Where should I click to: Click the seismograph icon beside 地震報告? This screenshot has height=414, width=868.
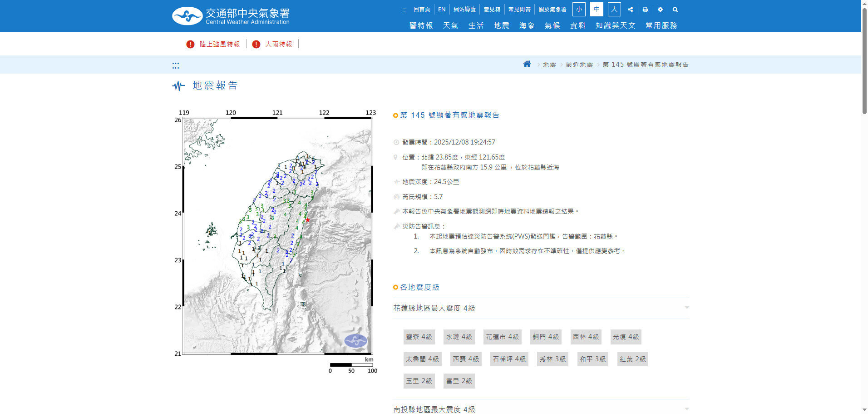point(179,86)
